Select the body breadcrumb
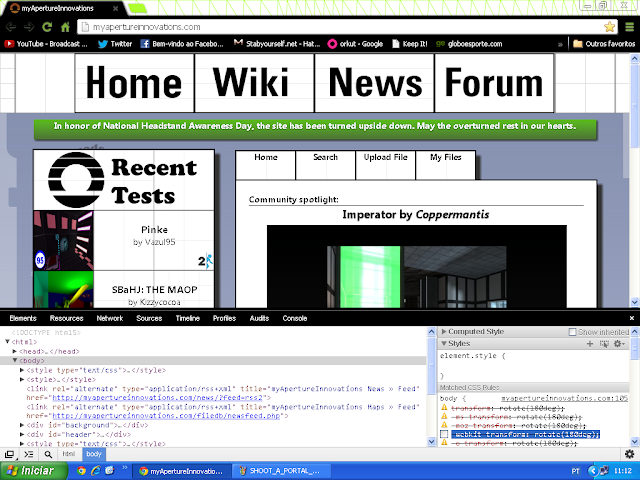 click(93, 454)
